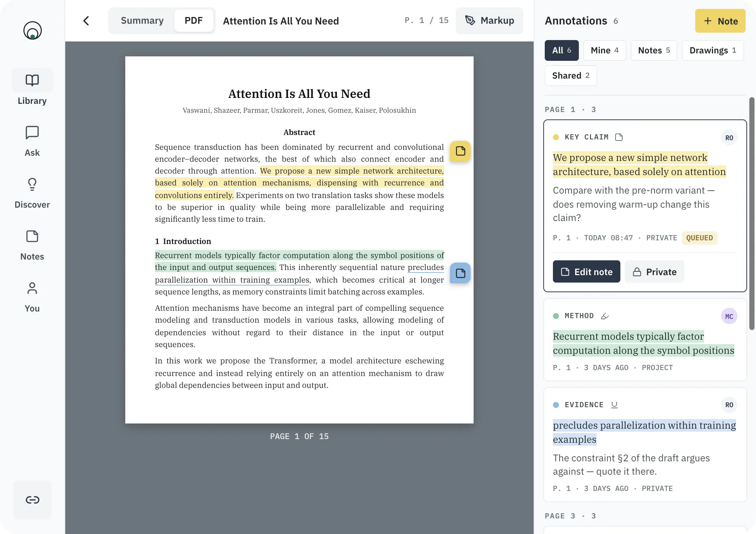Click the note icon next to KEY CLAIM
Image resolution: width=756 pixels, height=534 pixels.
click(619, 137)
